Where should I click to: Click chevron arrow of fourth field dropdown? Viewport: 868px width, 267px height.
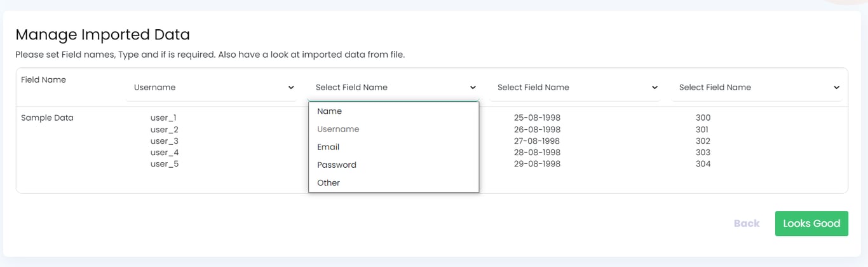coord(836,88)
